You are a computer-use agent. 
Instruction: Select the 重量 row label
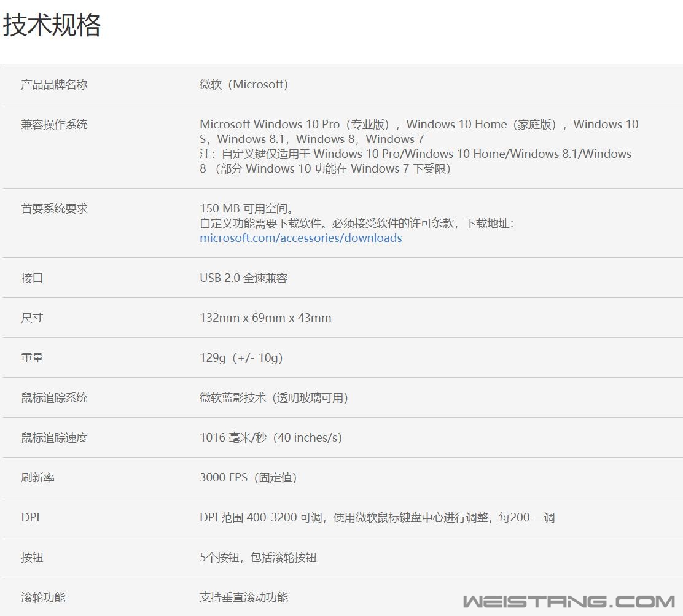click(32, 358)
